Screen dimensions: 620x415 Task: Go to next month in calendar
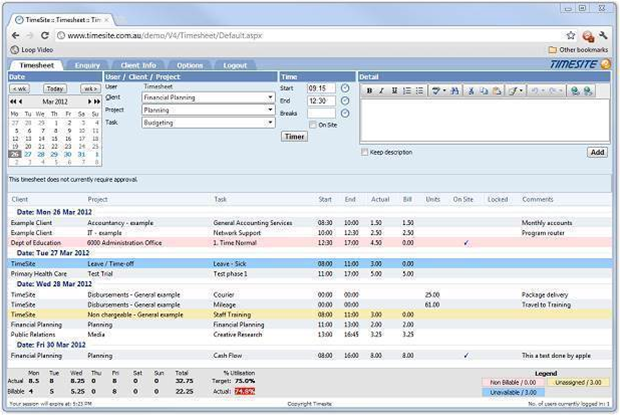(89, 102)
